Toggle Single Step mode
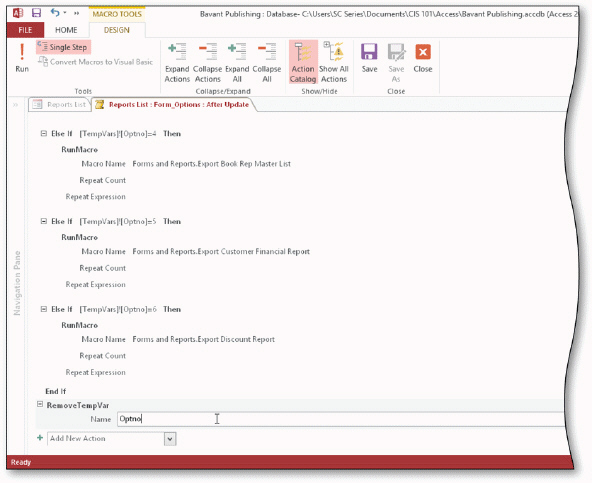 [63, 47]
